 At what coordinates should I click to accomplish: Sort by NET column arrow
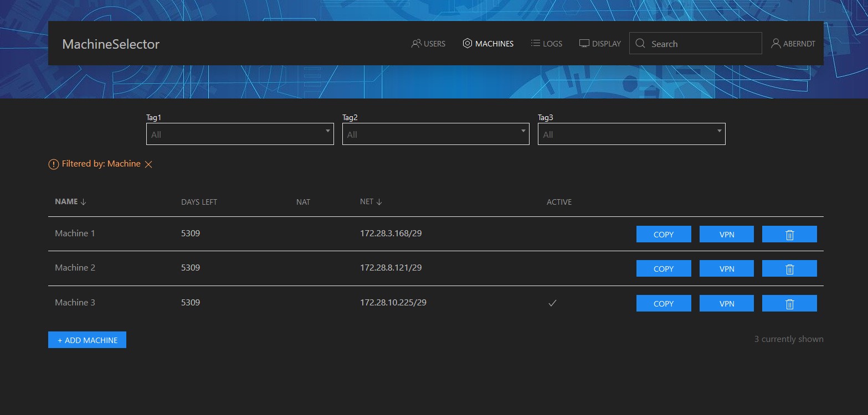click(379, 202)
